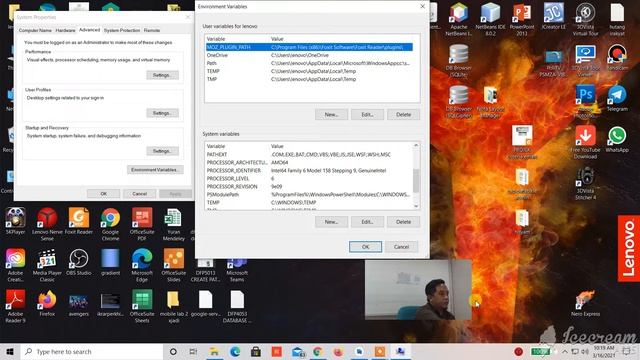Open OfficeSuite Sheets desktop icon
Screen dimensions: 640x360
tap(142, 306)
